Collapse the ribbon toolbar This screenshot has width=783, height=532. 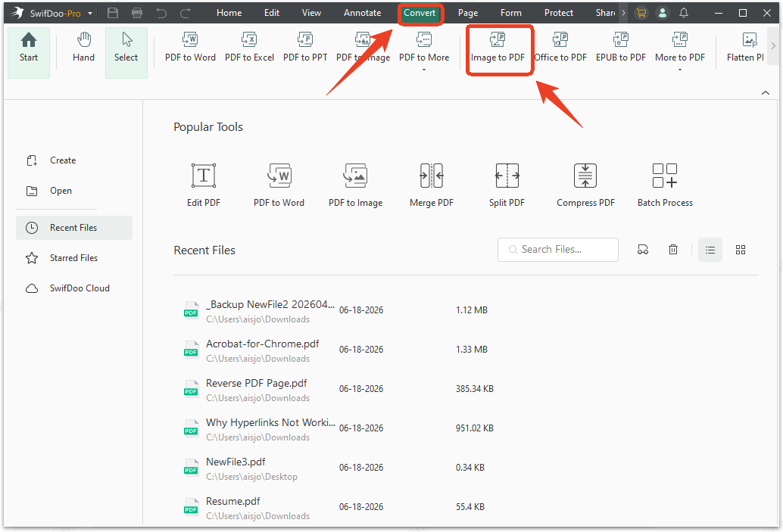(765, 93)
